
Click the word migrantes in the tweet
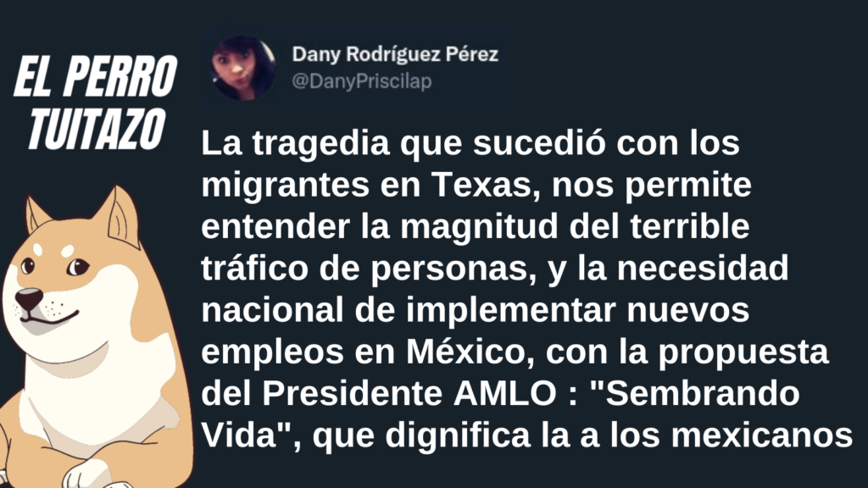click(x=285, y=186)
